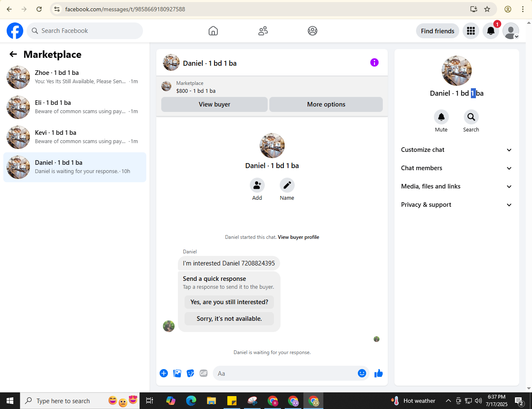The width and height of the screenshot is (532, 409).
Task: Bookmark this page with star icon
Action: pyautogui.click(x=487, y=9)
